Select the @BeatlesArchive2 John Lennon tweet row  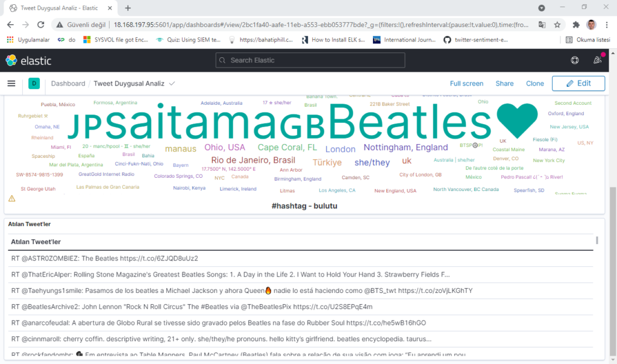(x=301, y=307)
